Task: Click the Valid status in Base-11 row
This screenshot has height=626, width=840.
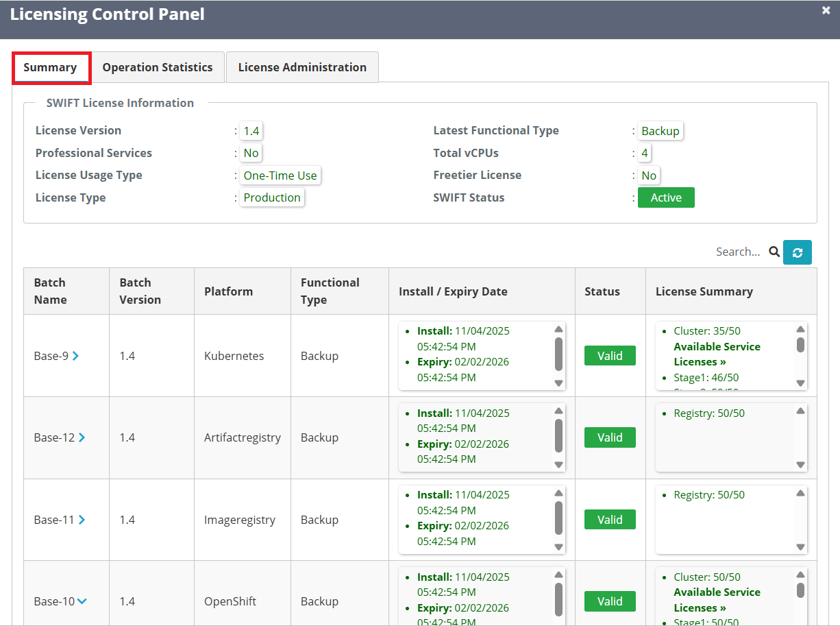Action: click(610, 520)
